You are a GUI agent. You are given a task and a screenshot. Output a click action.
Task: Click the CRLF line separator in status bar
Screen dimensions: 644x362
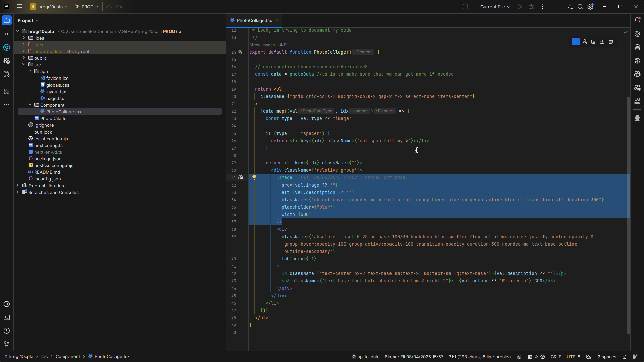point(556,357)
